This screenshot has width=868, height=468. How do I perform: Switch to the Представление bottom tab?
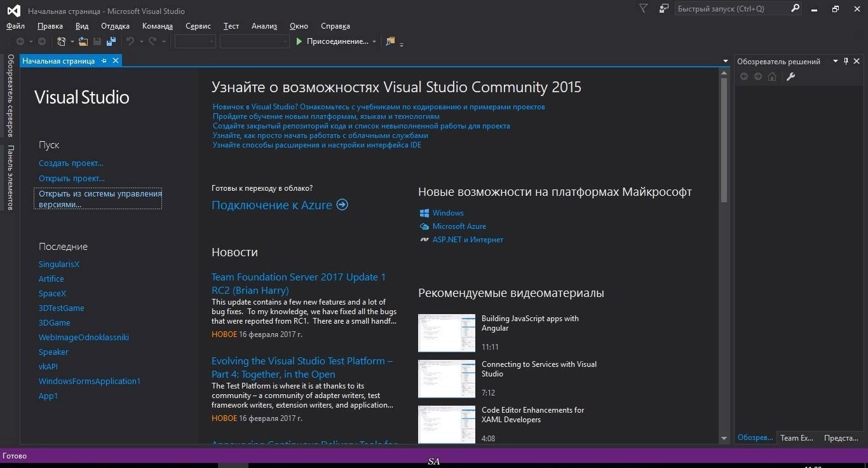click(841, 437)
